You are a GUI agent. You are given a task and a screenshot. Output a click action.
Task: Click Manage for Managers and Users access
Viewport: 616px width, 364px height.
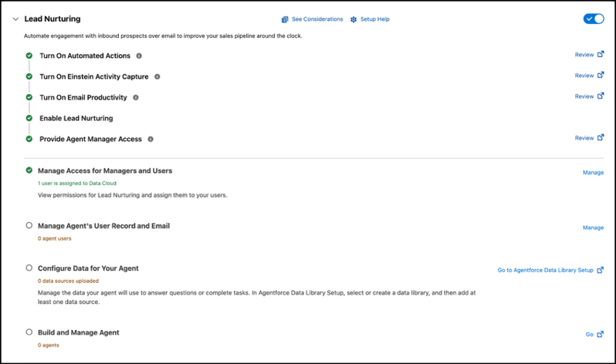tap(593, 173)
